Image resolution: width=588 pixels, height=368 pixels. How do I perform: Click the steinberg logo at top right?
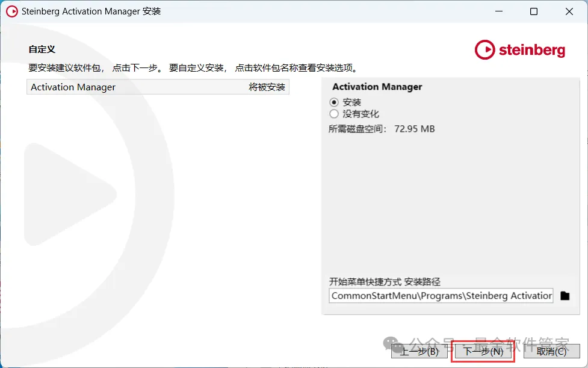[x=520, y=49]
